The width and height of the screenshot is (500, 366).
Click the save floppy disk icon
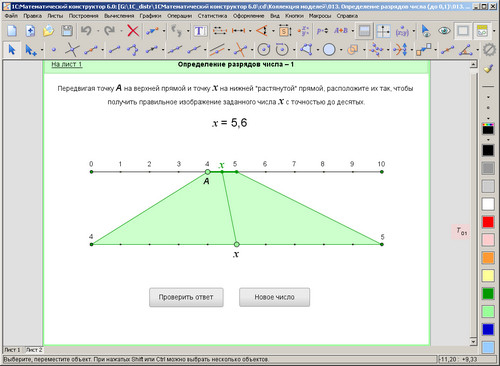[x=67, y=31]
